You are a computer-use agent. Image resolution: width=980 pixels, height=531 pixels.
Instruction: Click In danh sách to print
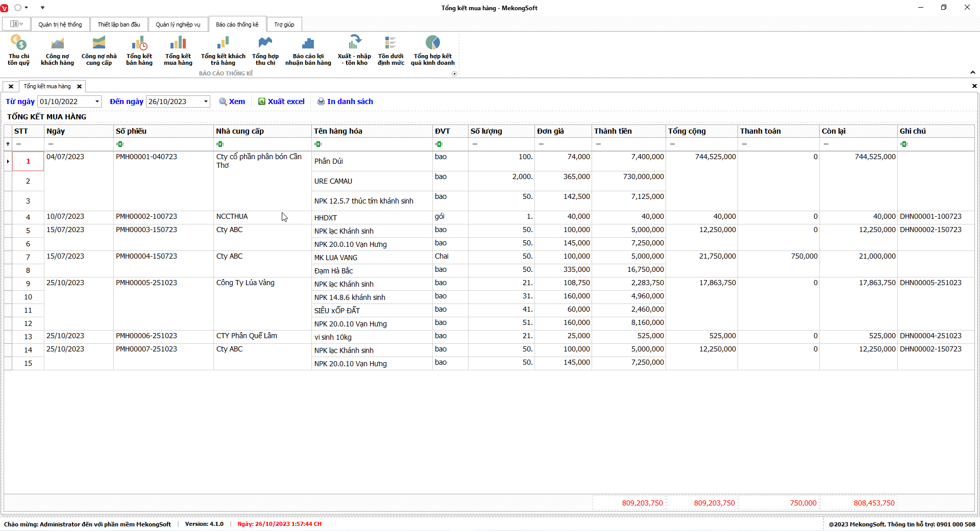345,102
